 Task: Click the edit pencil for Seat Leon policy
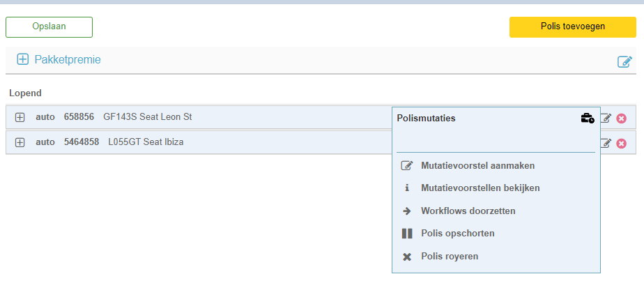[606, 119]
